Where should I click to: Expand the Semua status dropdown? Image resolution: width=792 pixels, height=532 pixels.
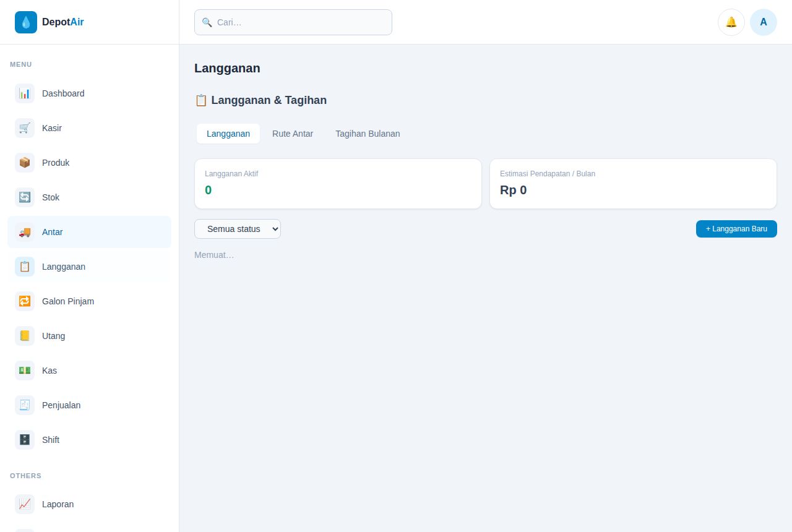pos(238,229)
